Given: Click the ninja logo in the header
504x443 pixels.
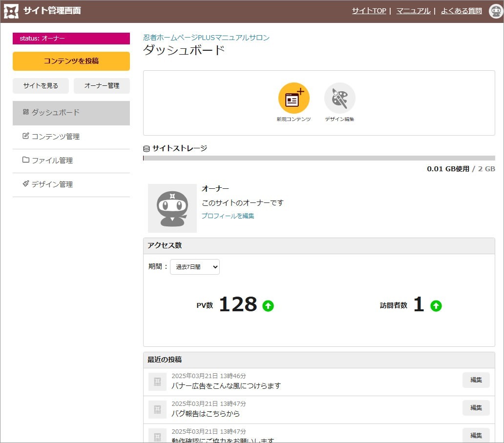Looking at the screenshot, I should (x=11, y=11).
